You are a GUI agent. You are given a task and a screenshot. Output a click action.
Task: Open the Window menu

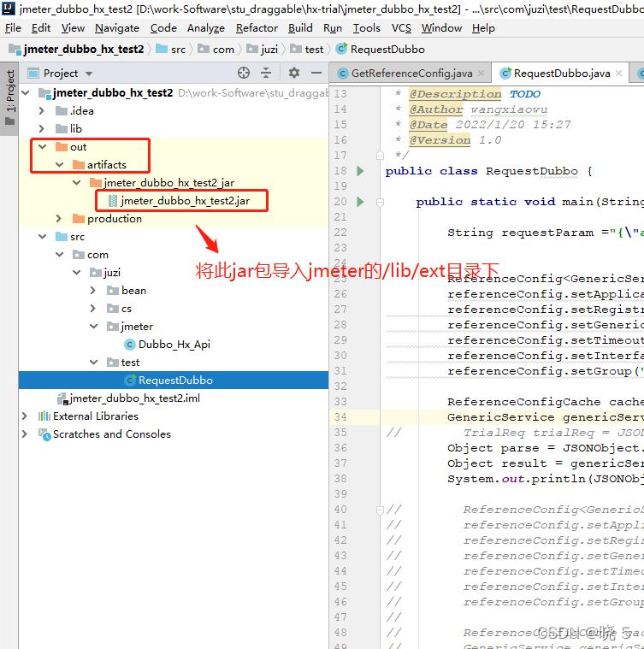(441, 28)
